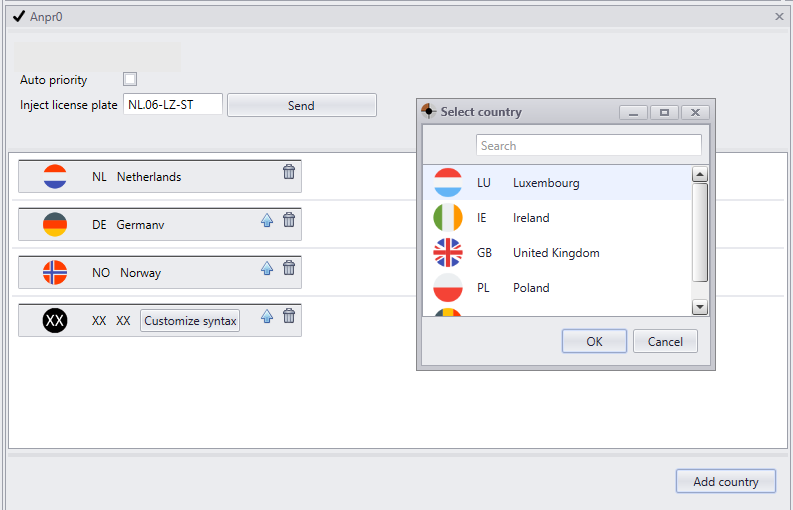Image resolution: width=793 pixels, height=510 pixels.
Task: Close the Anpr0 panel
Action: click(x=779, y=17)
